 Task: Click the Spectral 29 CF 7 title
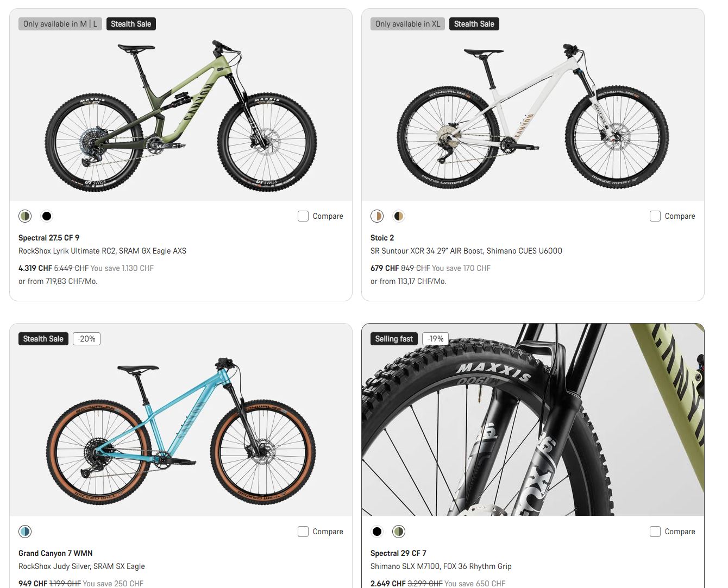pyautogui.click(x=398, y=553)
